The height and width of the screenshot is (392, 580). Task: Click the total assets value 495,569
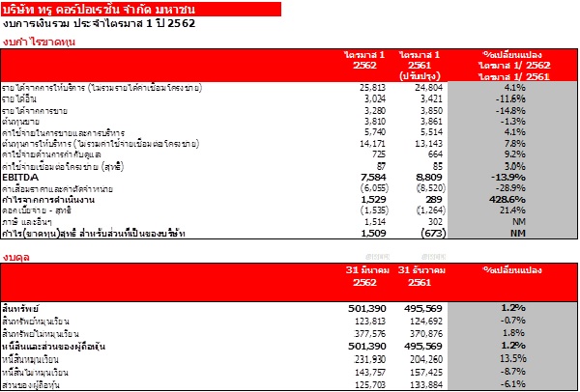click(x=423, y=309)
